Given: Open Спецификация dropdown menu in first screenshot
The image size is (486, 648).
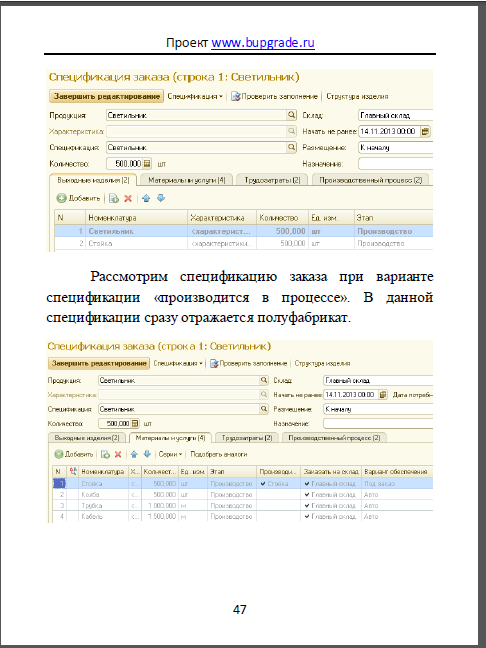Looking at the screenshot, I should point(195,96).
